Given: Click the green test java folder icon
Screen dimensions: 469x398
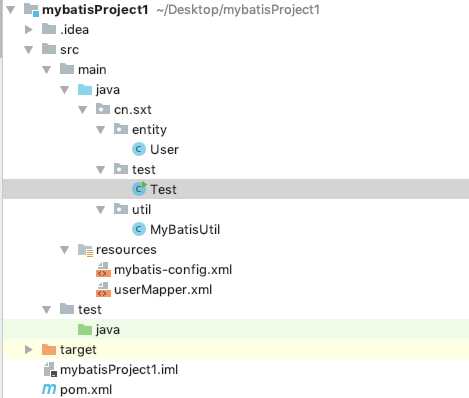Looking at the screenshot, I should click(x=85, y=330).
